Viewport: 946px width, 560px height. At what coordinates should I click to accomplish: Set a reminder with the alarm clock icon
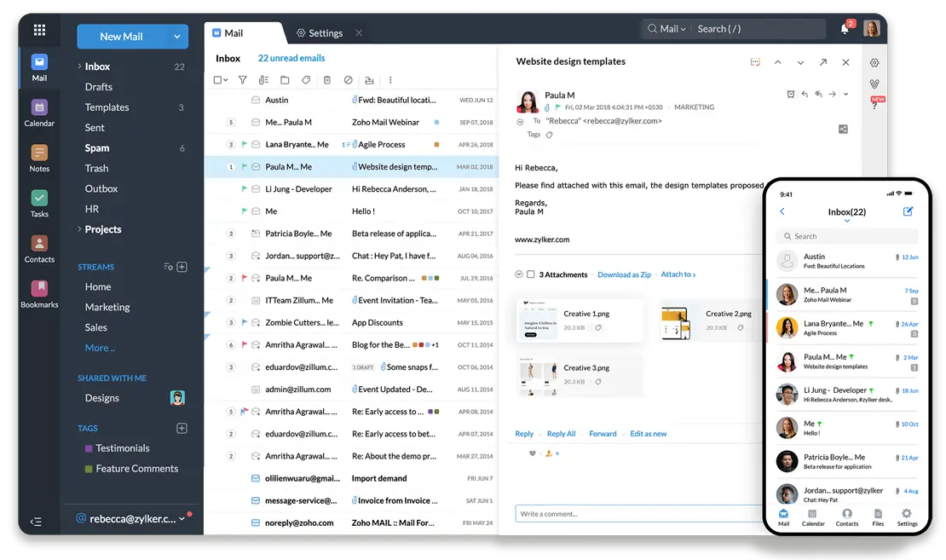pos(790,95)
